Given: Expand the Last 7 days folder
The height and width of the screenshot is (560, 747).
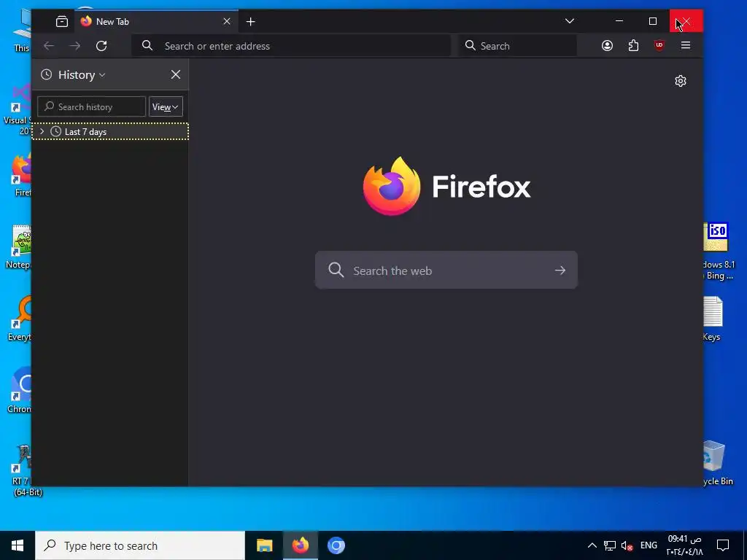Looking at the screenshot, I should pyautogui.click(x=42, y=131).
